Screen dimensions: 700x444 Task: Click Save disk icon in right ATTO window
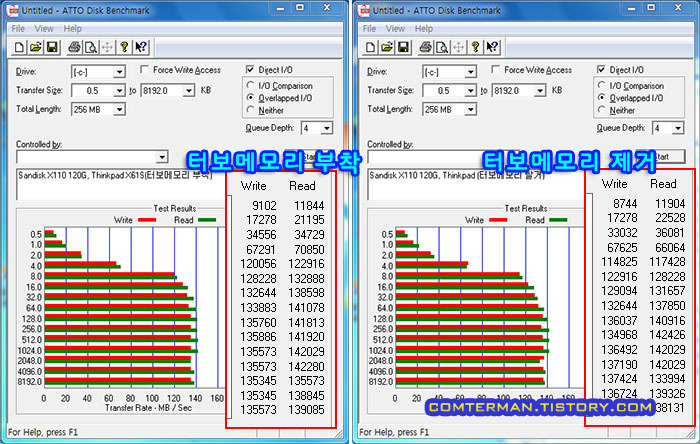[x=403, y=47]
